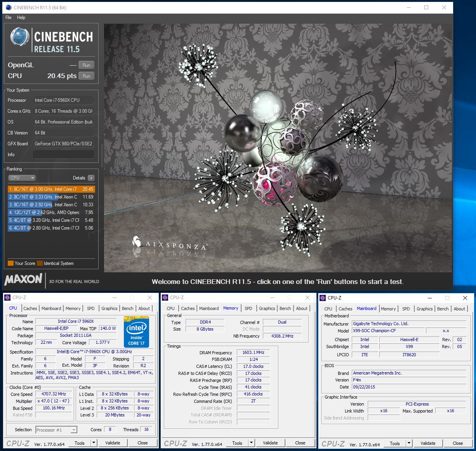The image size is (476, 451).
Task: Open About tab in CPU window
Action: [x=144, y=308]
